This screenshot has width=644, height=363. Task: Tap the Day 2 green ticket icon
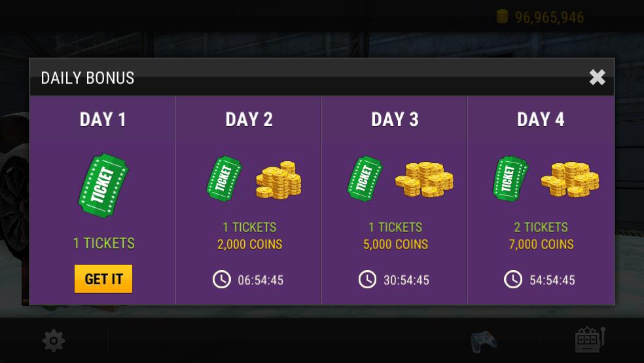click(x=224, y=178)
